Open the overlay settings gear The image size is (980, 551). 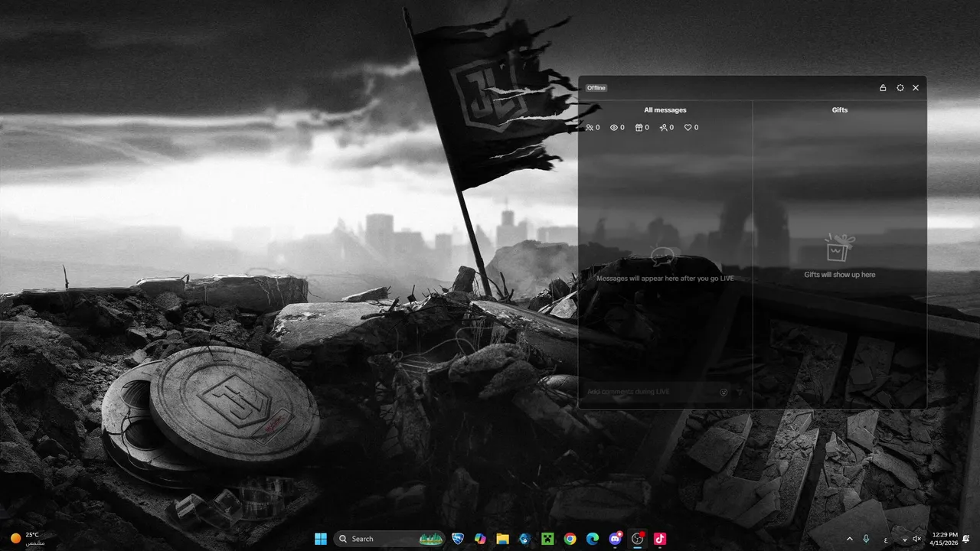click(900, 88)
